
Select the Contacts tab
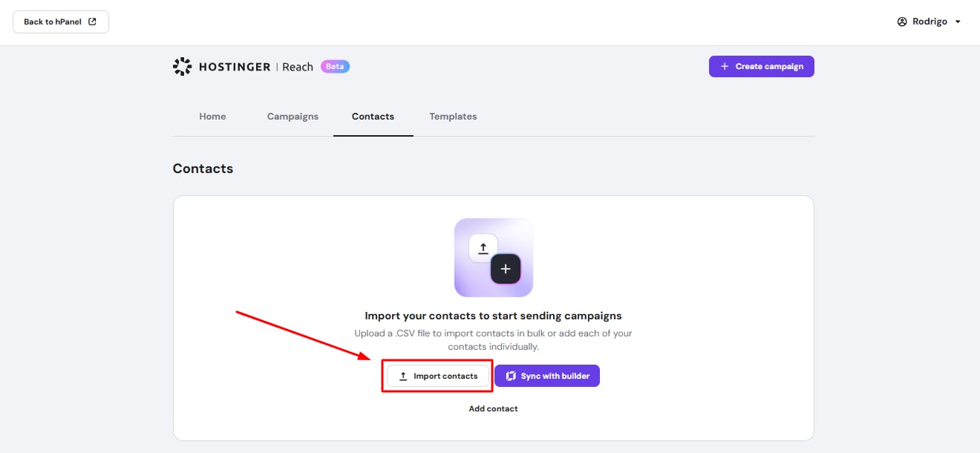click(373, 117)
